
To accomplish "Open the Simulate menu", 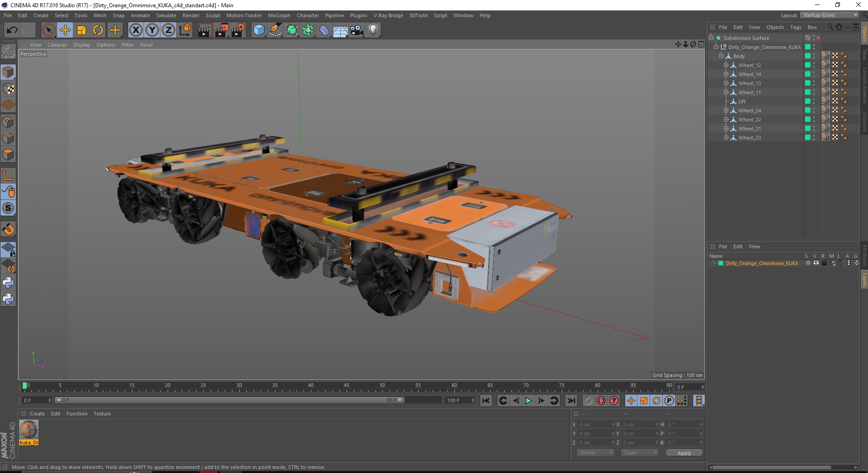I will 166,15.
